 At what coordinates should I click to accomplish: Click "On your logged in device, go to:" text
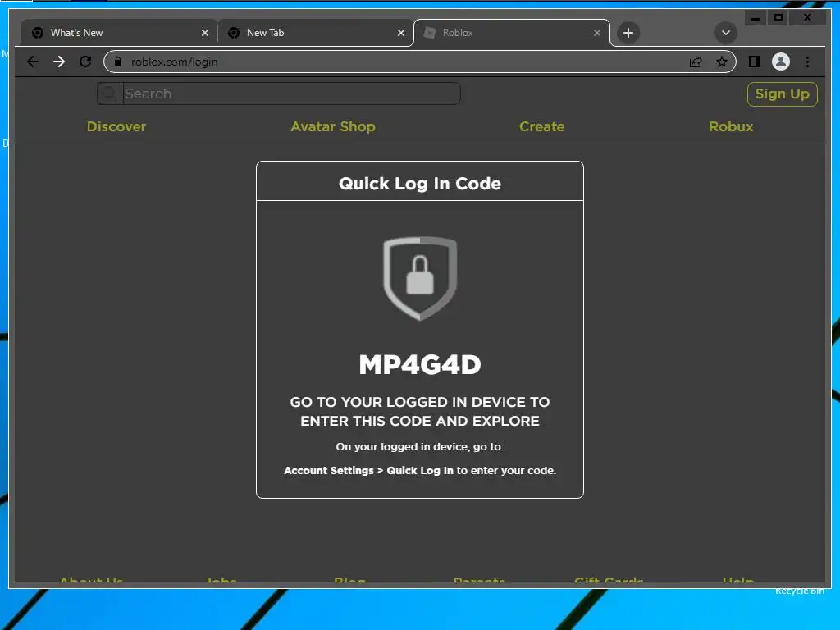click(420, 447)
